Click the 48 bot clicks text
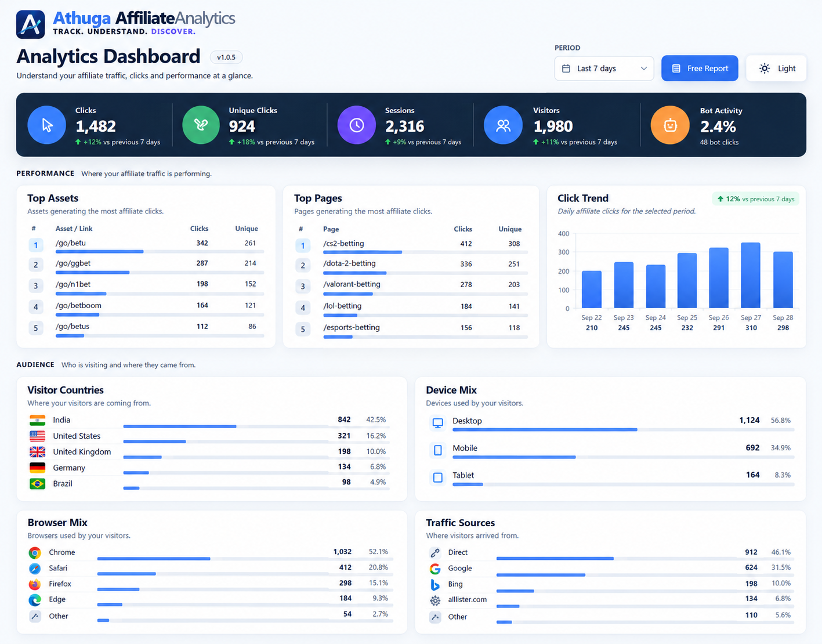The height and width of the screenshot is (644, 822). [719, 142]
